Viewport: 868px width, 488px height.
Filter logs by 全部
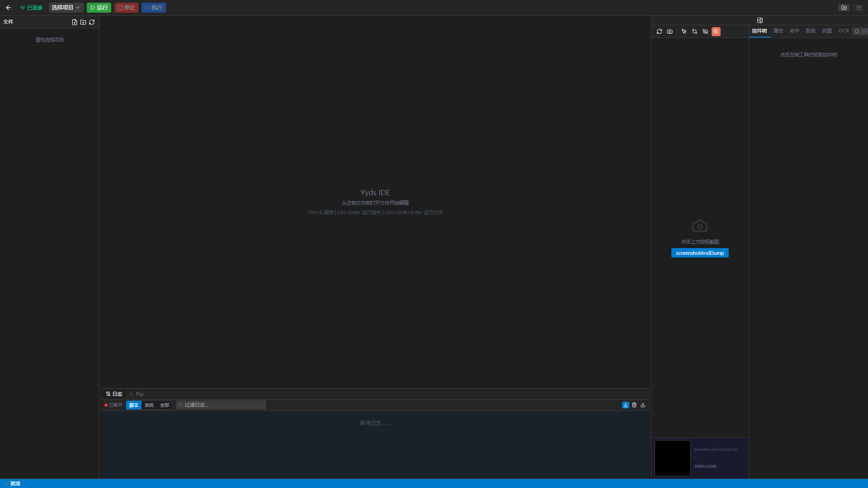click(165, 405)
